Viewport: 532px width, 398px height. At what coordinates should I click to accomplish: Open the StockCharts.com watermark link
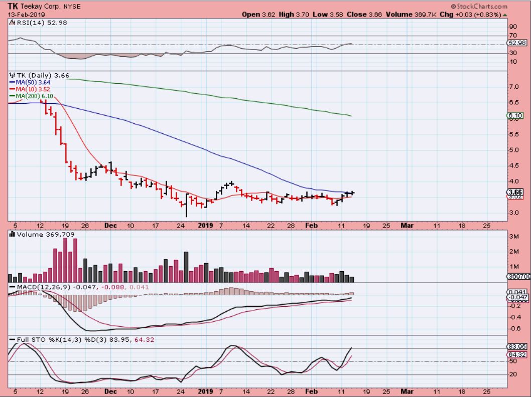coord(479,7)
